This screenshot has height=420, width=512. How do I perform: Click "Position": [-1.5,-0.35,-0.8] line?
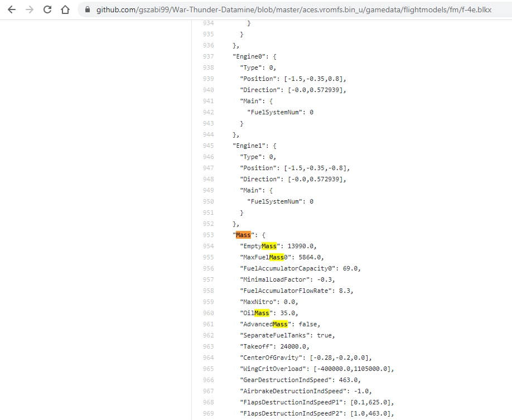coord(294,168)
